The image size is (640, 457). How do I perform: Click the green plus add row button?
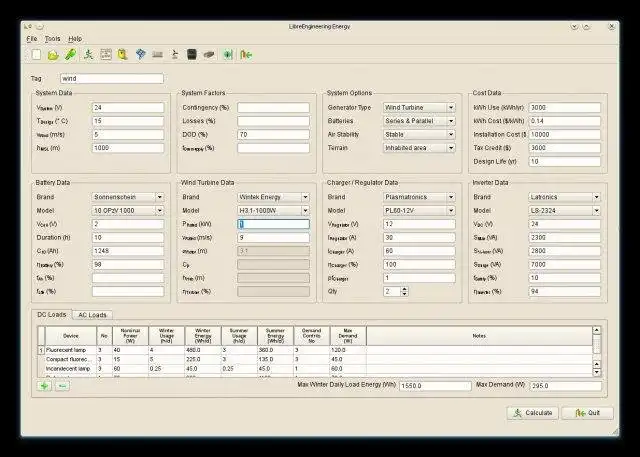click(44, 386)
